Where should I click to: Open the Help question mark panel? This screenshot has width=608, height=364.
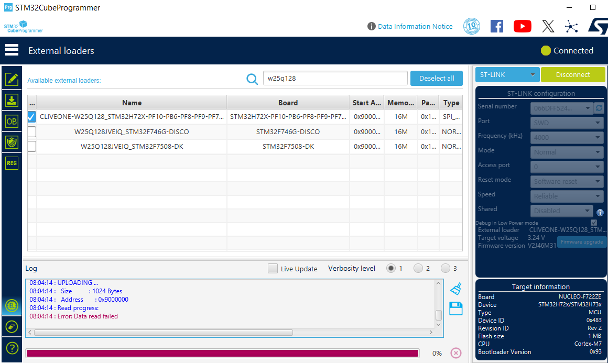point(12,347)
